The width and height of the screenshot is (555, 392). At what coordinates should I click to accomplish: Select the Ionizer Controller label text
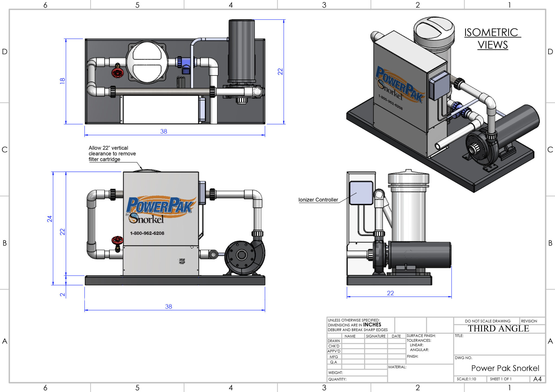pos(318,200)
